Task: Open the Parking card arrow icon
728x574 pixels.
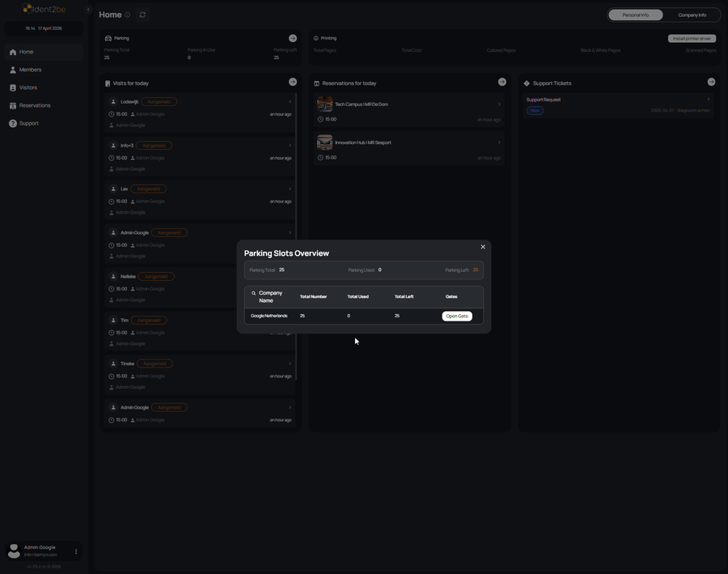Action: [293, 38]
